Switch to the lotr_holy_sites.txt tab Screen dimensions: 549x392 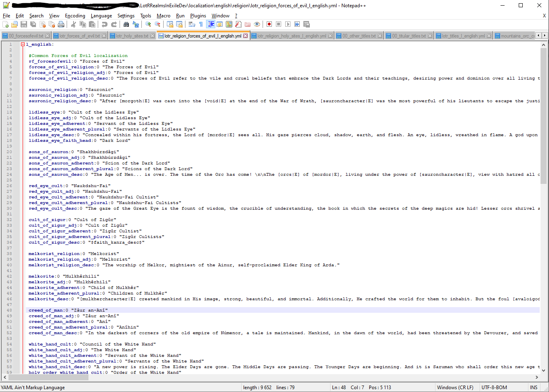click(132, 36)
